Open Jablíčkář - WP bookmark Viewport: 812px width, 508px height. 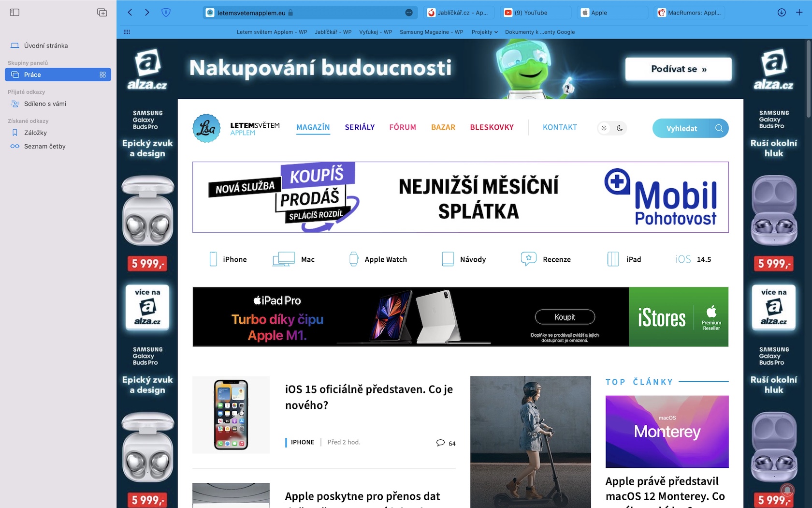pos(333,32)
